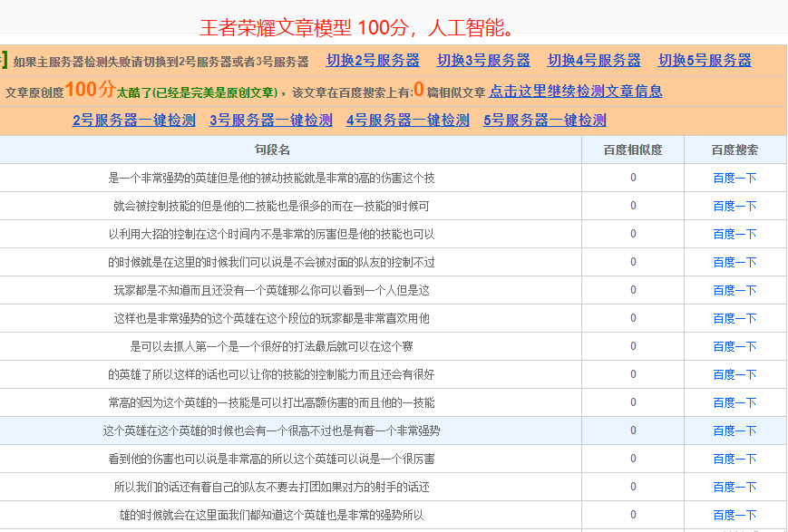Start 3号服务器一键检测

270,120
